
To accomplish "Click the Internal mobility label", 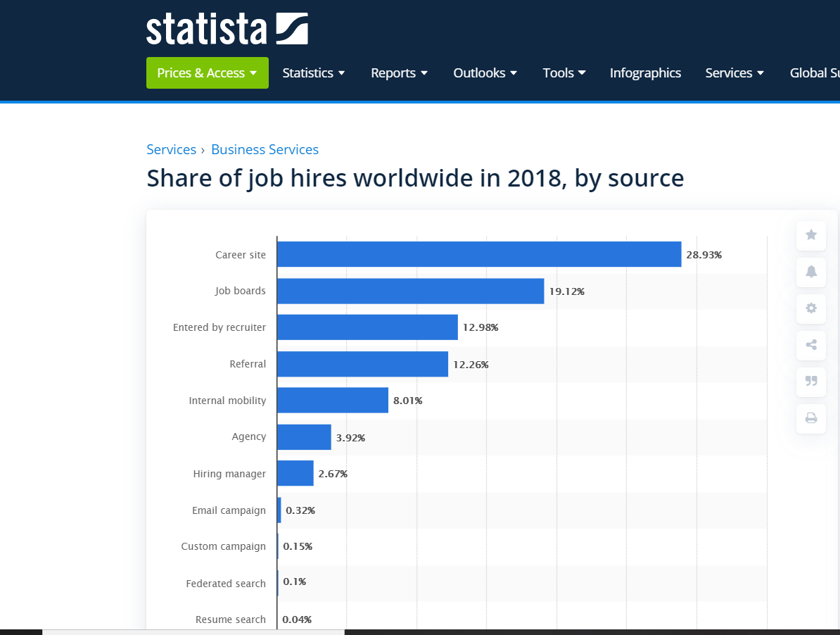I will 227,401.
